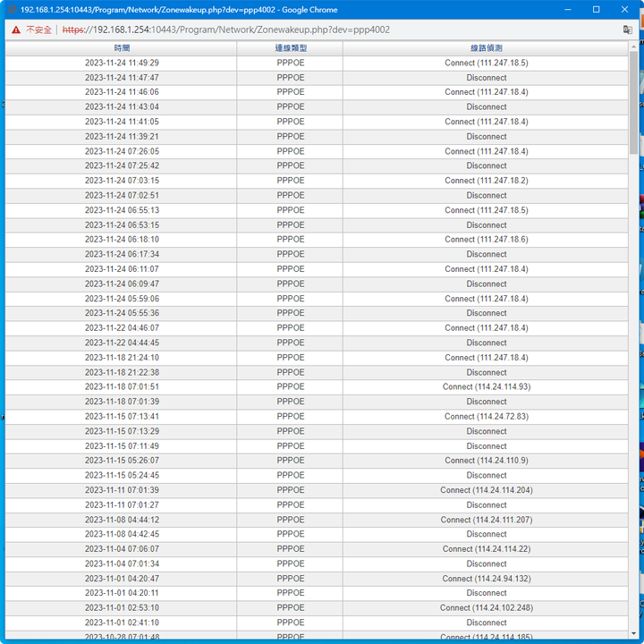Click timestamp 2023-11-24 11:47:47
644x644 pixels.
tap(122, 78)
